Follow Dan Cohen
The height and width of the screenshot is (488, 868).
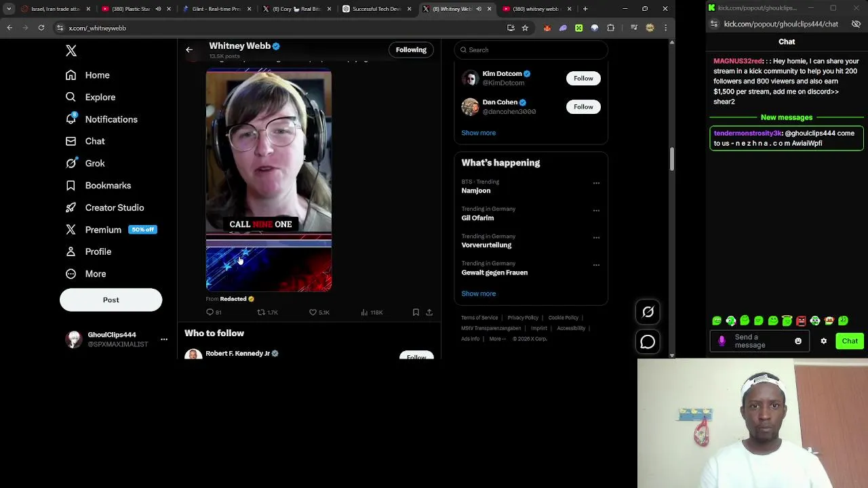583,106
